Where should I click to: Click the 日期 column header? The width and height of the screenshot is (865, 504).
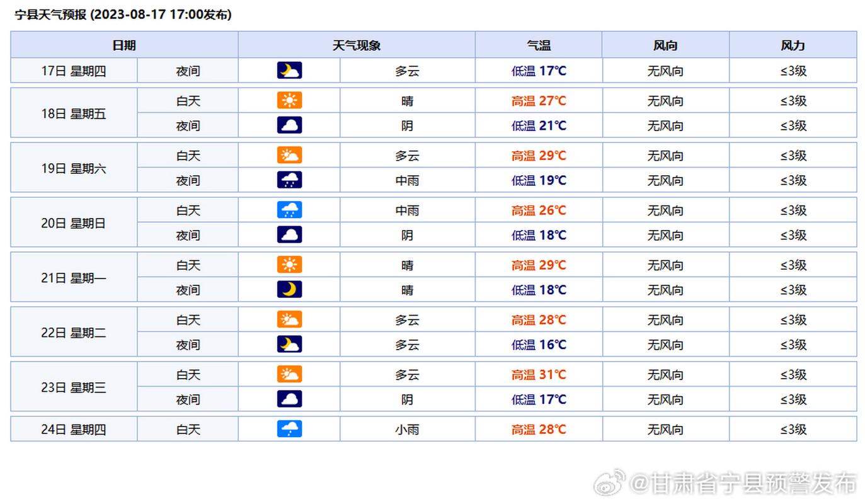click(x=124, y=45)
